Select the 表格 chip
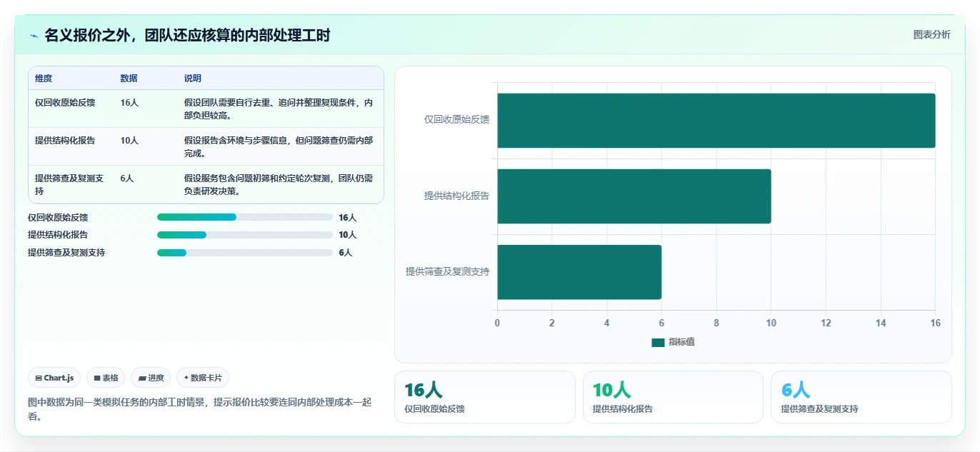980x452 pixels. coord(106,378)
